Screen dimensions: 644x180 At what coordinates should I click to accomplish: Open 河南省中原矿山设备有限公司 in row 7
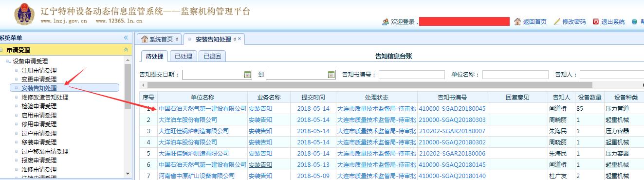(x=197, y=176)
